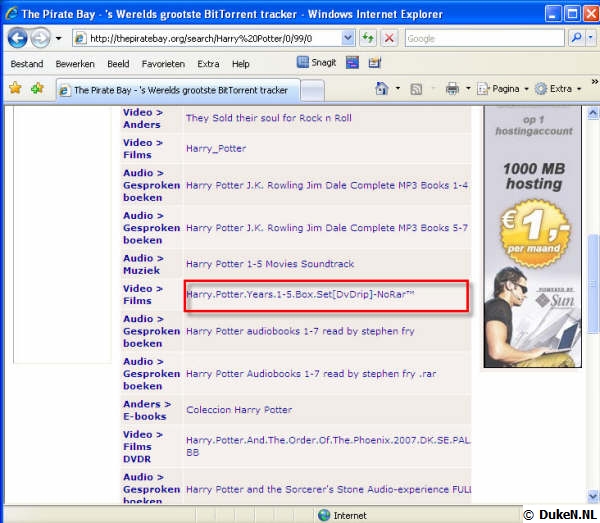
Task: Click Add to Favorites star-plus icon
Action: (38, 88)
